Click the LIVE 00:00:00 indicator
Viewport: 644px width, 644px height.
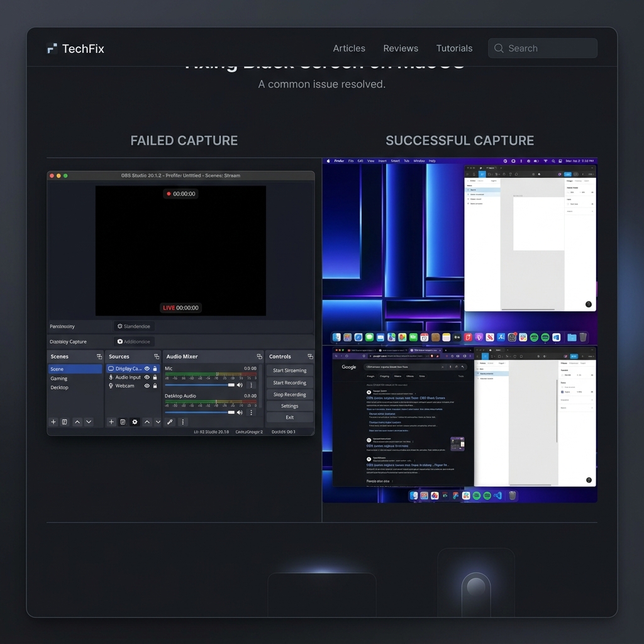click(x=180, y=308)
